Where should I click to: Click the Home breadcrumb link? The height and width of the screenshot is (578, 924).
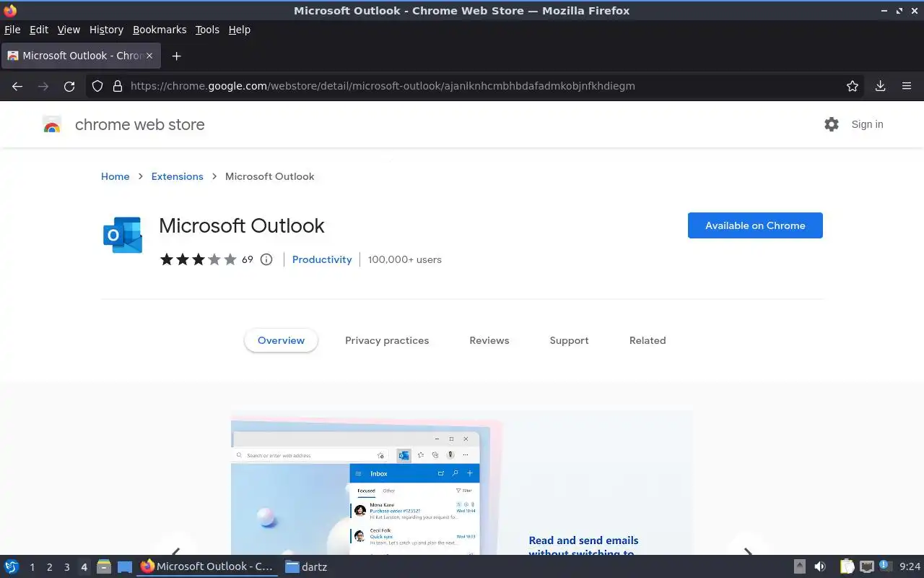tap(115, 176)
